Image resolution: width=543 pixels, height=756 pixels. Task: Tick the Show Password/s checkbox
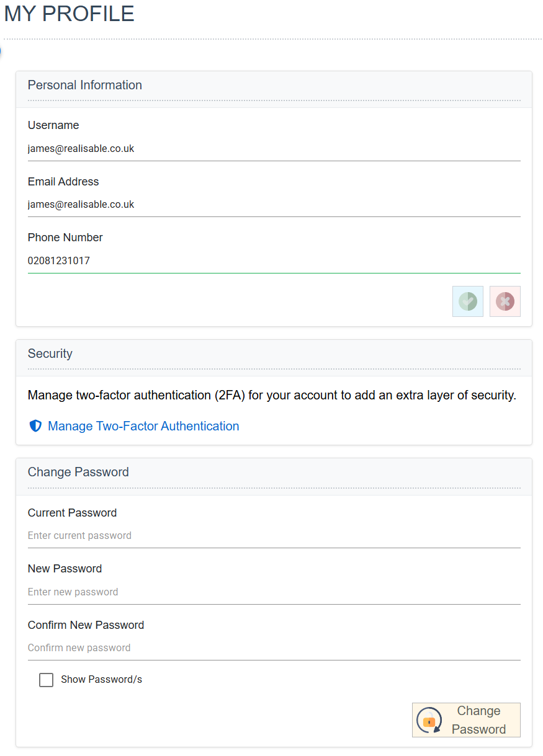(x=46, y=680)
